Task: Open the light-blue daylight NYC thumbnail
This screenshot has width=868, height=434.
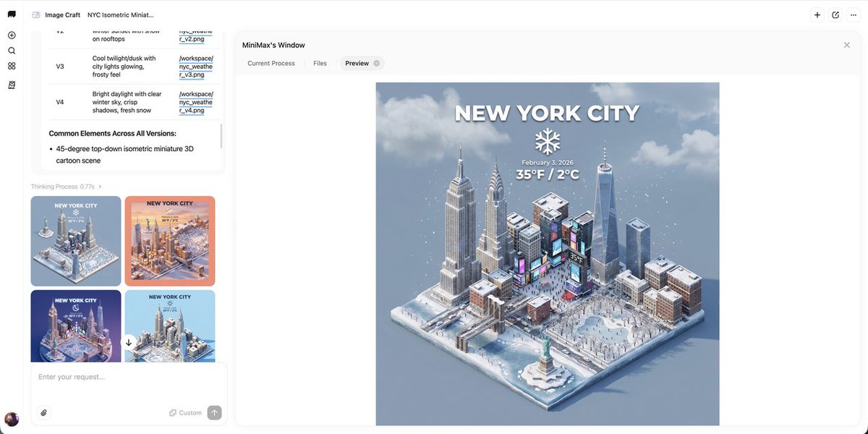Action: pos(170,325)
